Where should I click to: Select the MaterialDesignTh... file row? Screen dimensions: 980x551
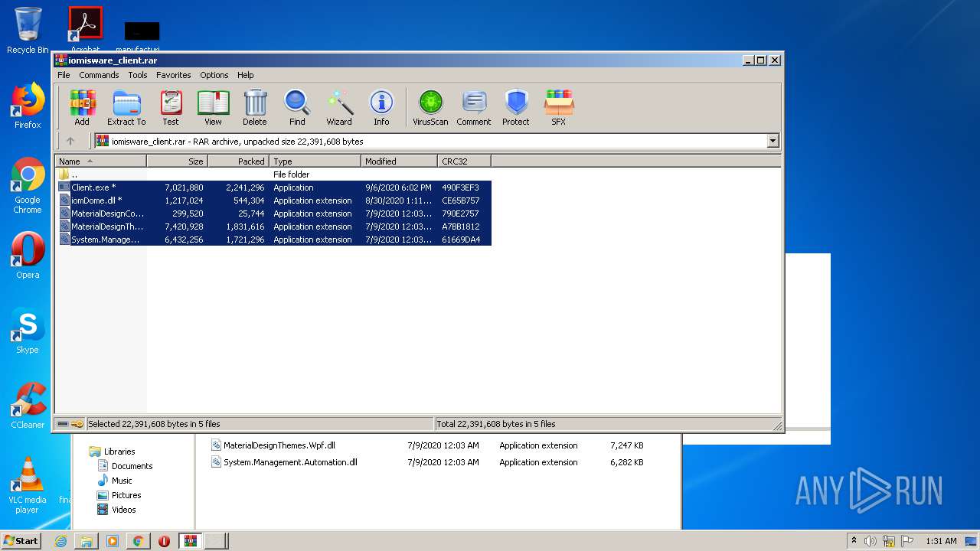[274, 227]
